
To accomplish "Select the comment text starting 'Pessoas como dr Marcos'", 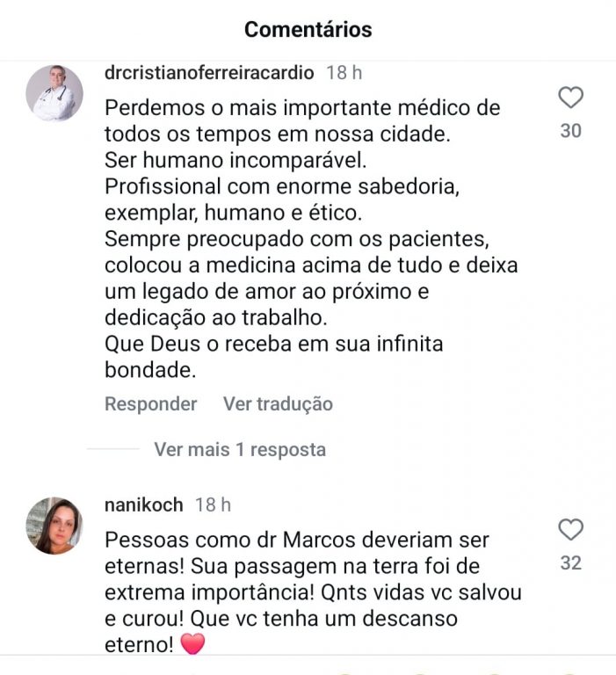I will [x=314, y=592].
